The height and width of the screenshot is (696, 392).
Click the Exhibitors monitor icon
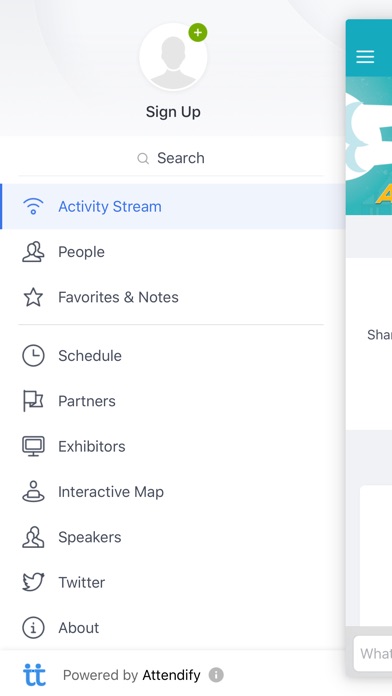[33, 446]
